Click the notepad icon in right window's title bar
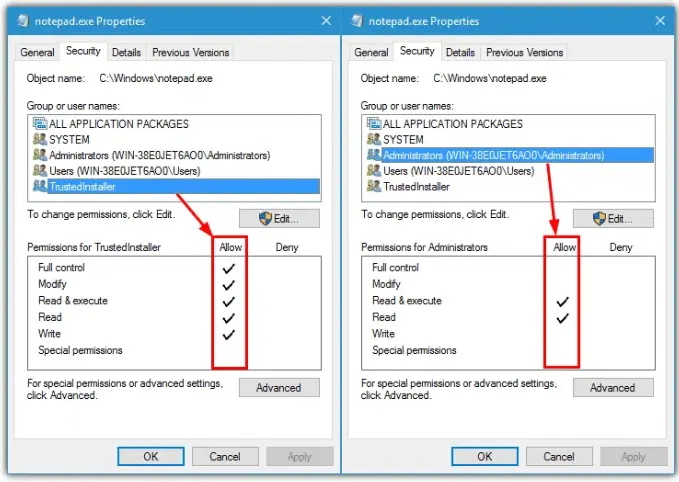679x482 pixels. (x=354, y=20)
